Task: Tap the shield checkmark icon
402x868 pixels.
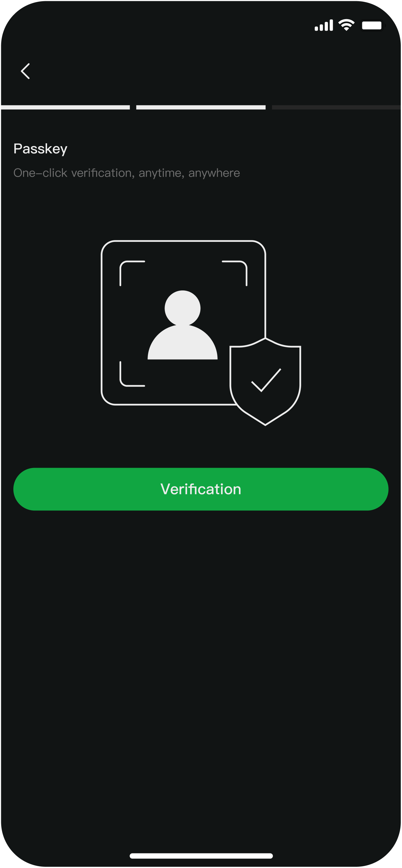Action: click(265, 382)
